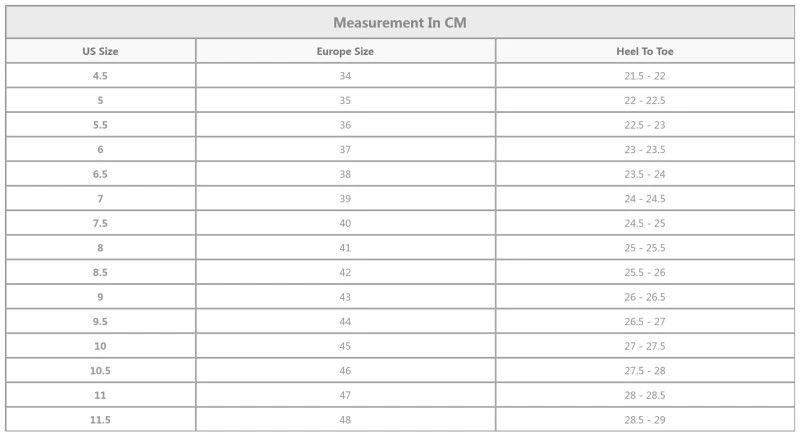Select the Europe Size column header
The height and width of the screenshot is (436, 800).
345,51
